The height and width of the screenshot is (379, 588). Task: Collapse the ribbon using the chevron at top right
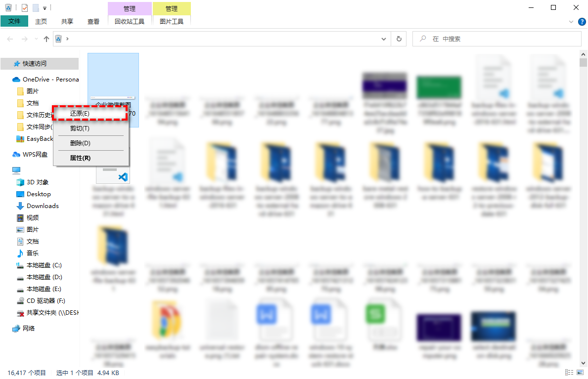(x=571, y=21)
